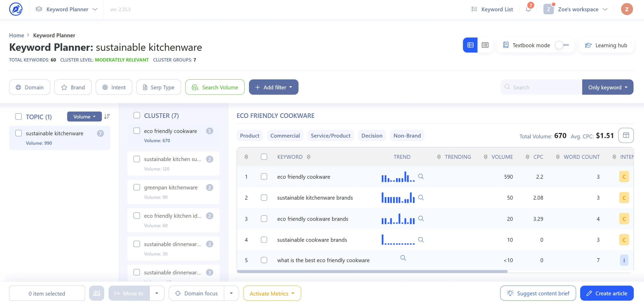Click the Serp Type filter button
The width and height of the screenshot is (644, 304).
tap(159, 87)
